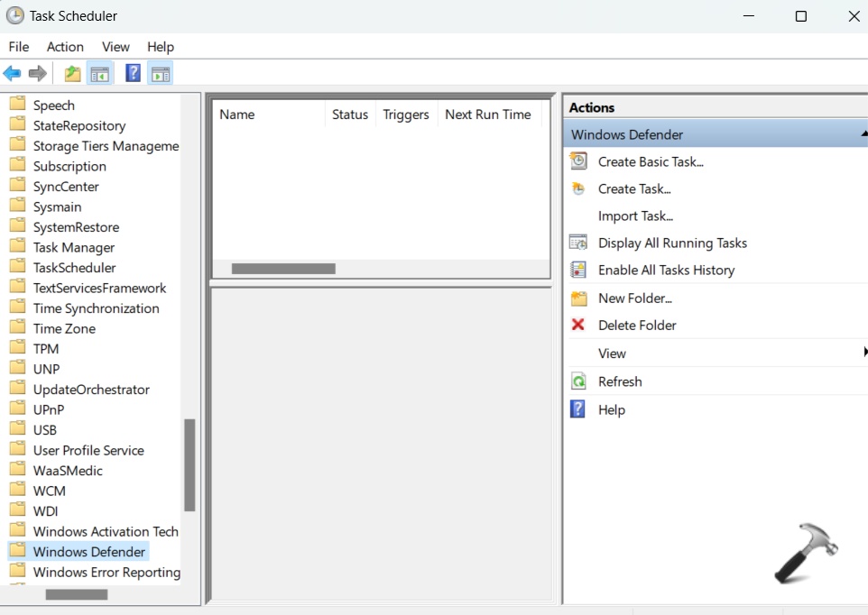Click Import Task... action

tap(635, 216)
